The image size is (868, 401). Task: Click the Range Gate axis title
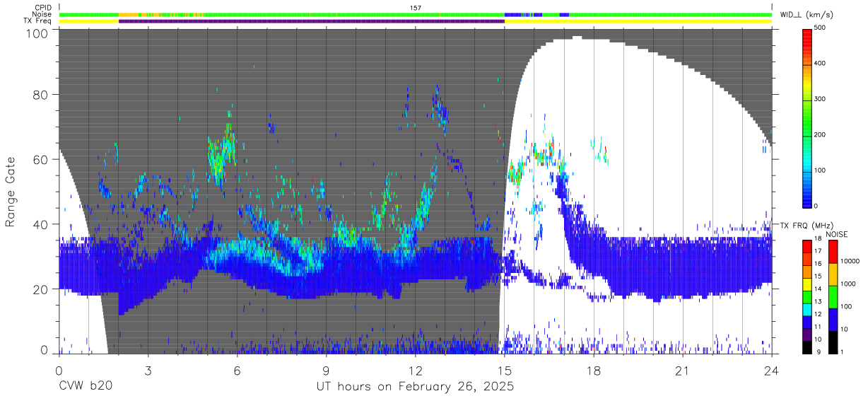(11, 192)
